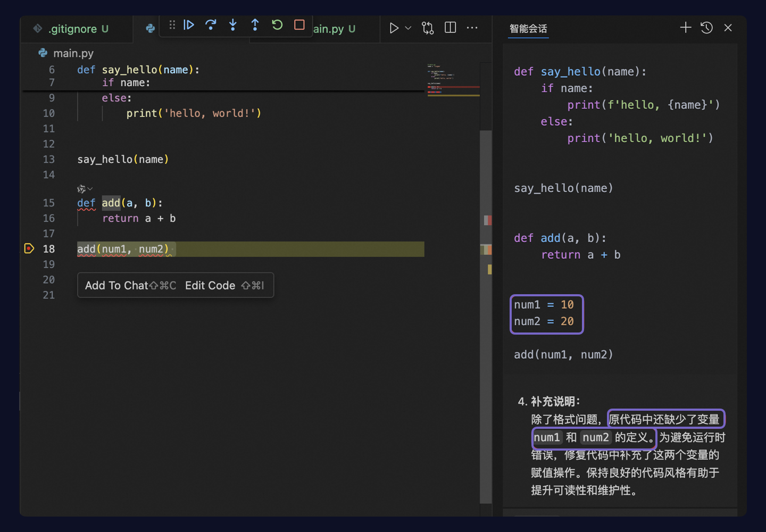
Task: Click the AI sparkle icon near line 15
Action: 81,188
